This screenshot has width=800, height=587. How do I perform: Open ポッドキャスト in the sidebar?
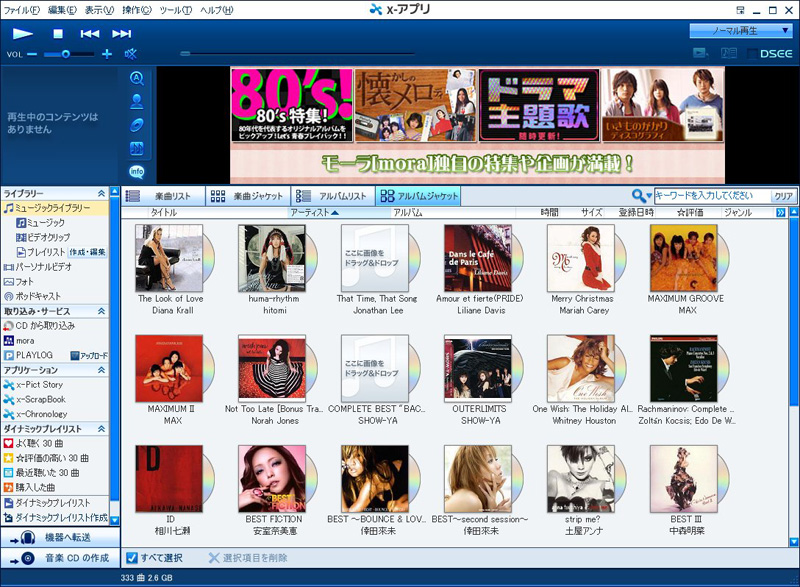coord(32,296)
